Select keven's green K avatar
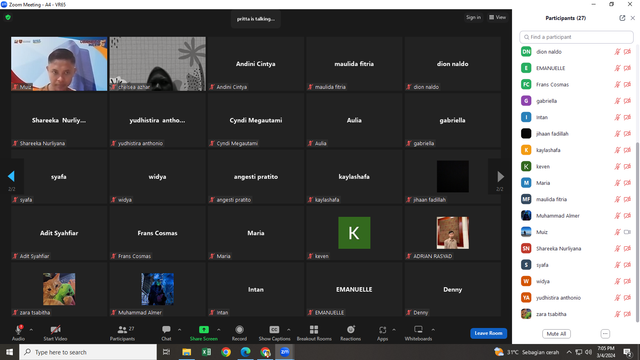This screenshot has width=640, height=360. 354,233
